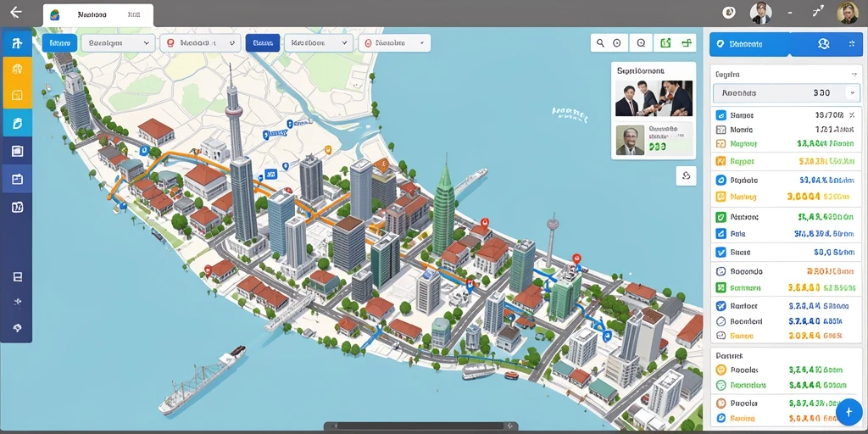Click the horizontal scrollbar at the bottom
The height and width of the screenshot is (434, 868).
[x=420, y=426]
